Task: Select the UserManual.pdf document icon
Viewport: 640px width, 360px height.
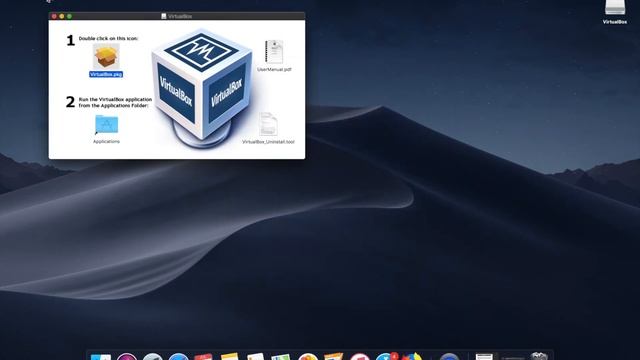Action: pyautogui.click(x=274, y=52)
